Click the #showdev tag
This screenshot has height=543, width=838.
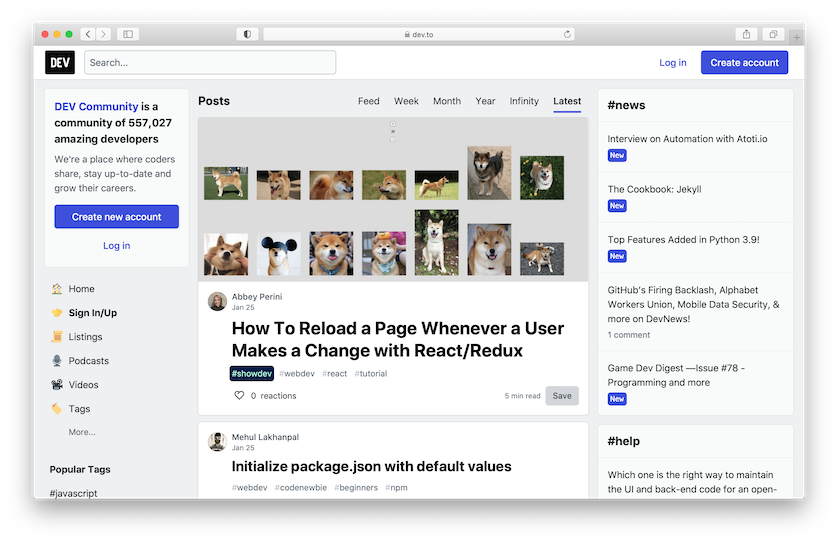(x=252, y=374)
